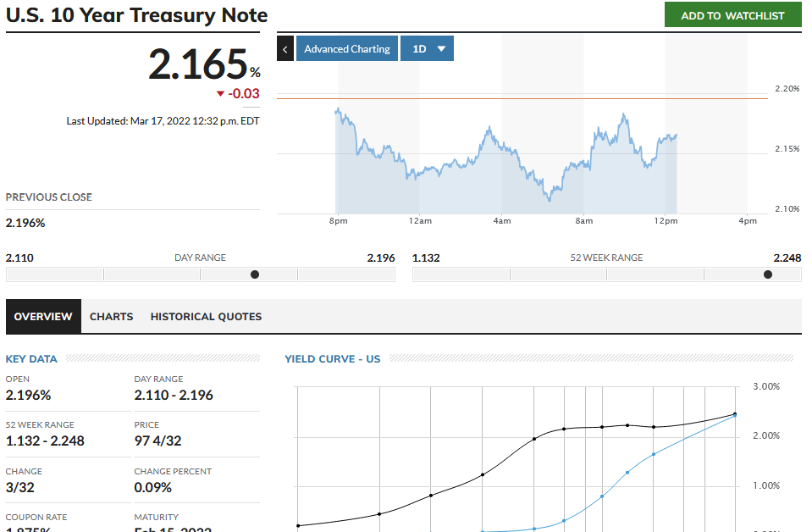This screenshot has height=532, width=812.
Task: Click the 4pm label on the chart axis
Action: [x=748, y=220]
